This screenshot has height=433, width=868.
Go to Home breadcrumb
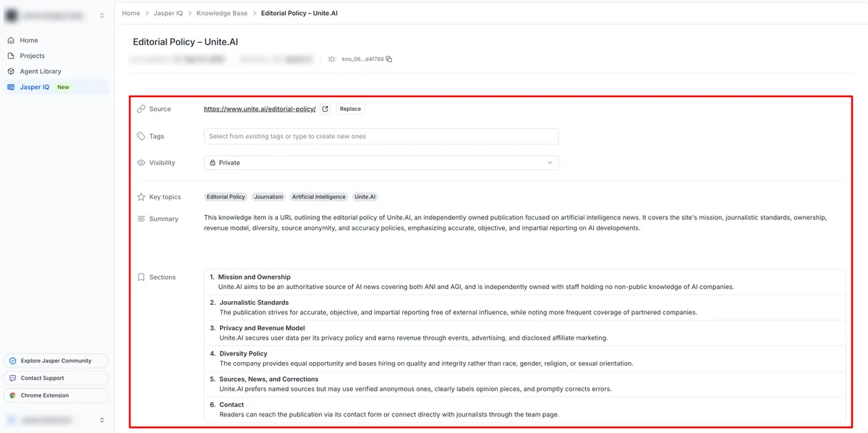tap(131, 13)
